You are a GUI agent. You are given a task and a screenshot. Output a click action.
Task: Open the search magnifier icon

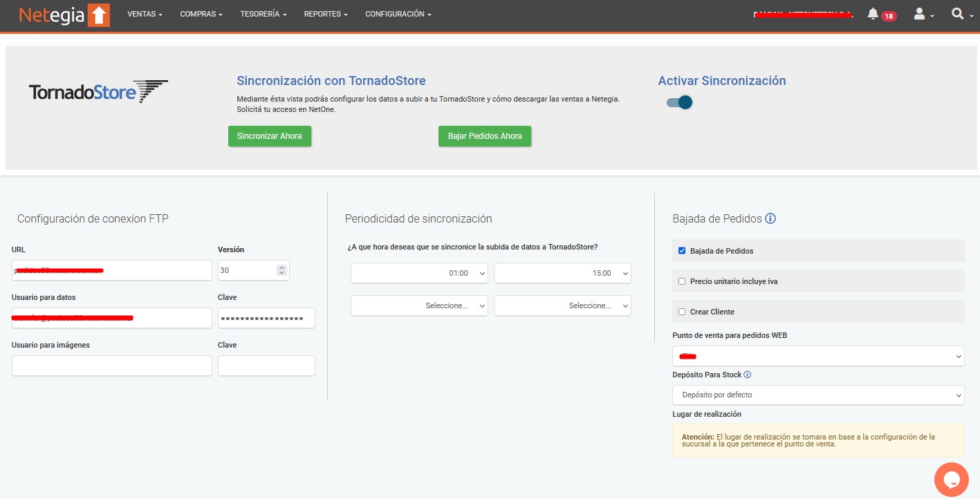(958, 14)
